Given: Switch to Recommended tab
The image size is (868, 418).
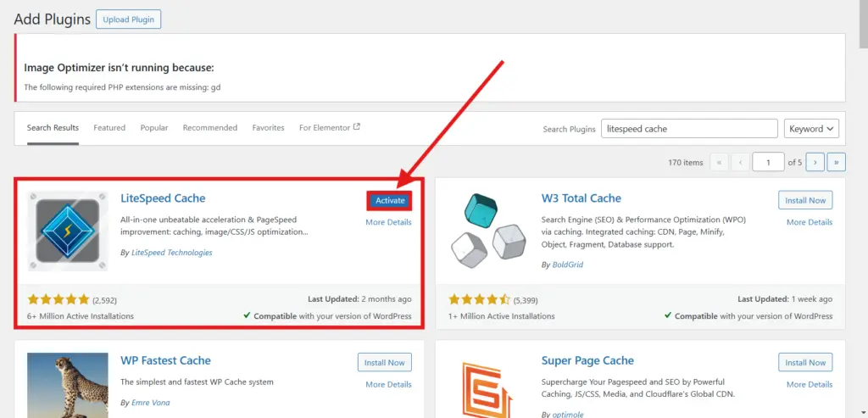Looking at the screenshot, I should coord(210,128).
